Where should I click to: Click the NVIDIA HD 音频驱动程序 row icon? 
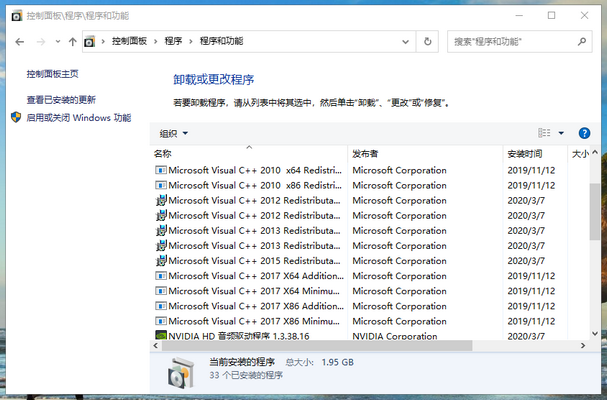[160, 336]
